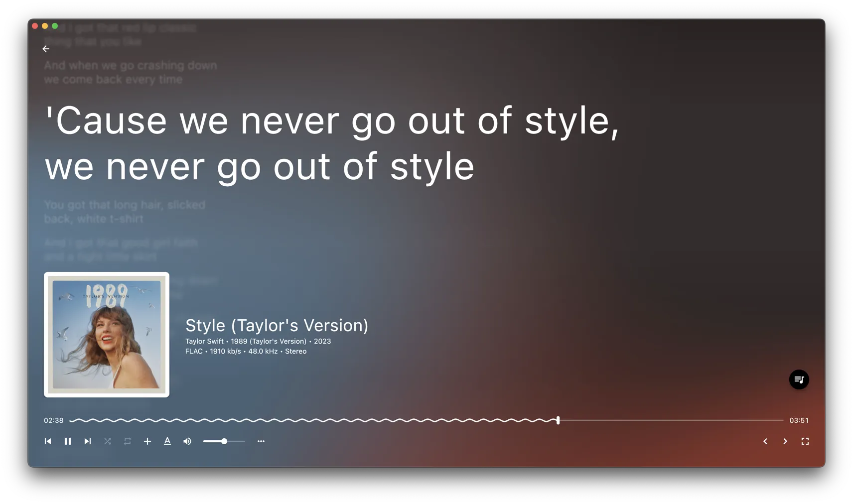Click the song title Style (Taylor's Version)
The width and height of the screenshot is (853, 504).
pos(277,325)
